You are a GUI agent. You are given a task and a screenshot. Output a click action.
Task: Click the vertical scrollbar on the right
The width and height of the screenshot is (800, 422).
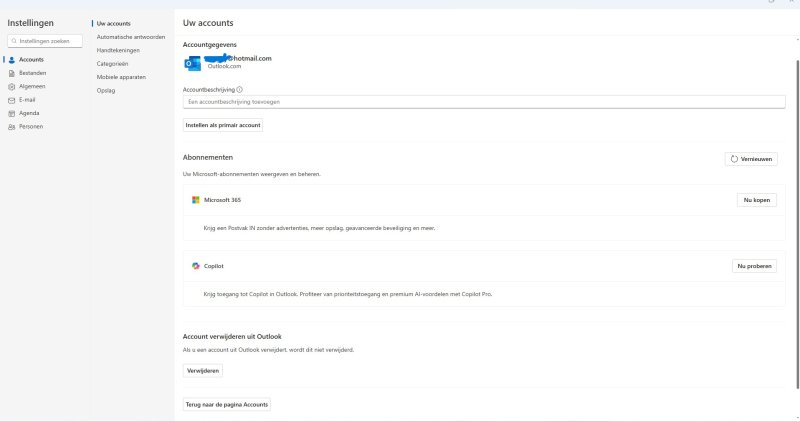tap(797, 225)
